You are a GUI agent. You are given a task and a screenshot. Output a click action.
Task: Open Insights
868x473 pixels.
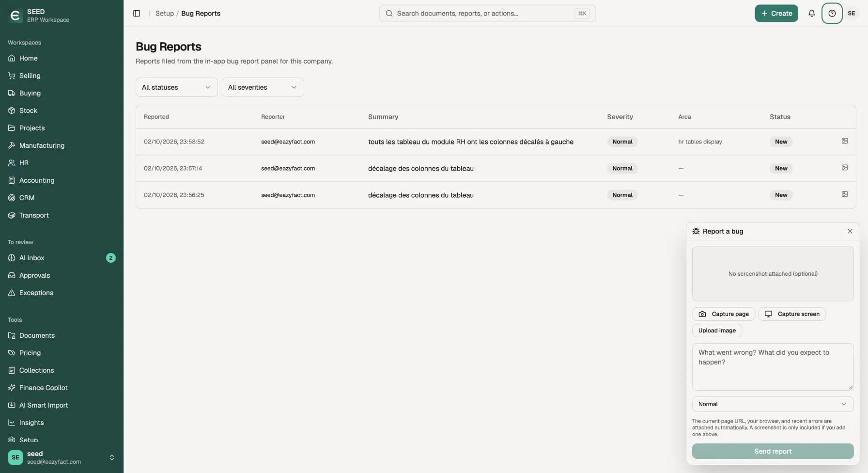point(62,423)
